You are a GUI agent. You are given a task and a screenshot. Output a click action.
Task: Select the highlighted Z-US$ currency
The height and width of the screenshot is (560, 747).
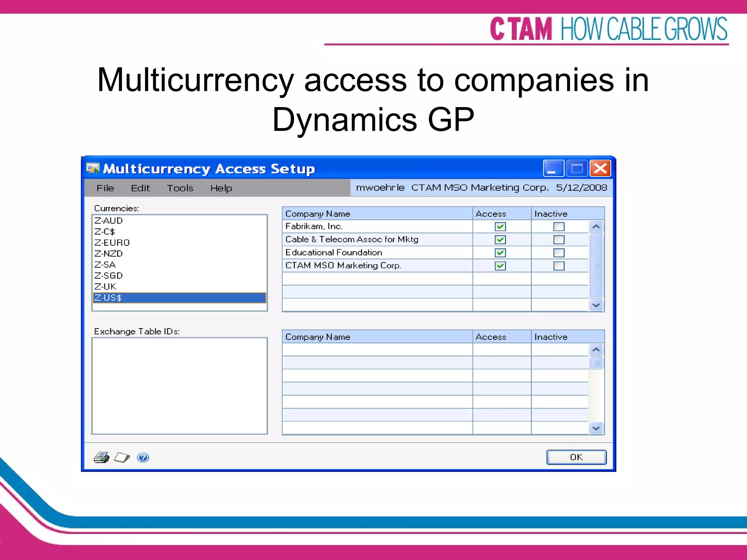179,298
